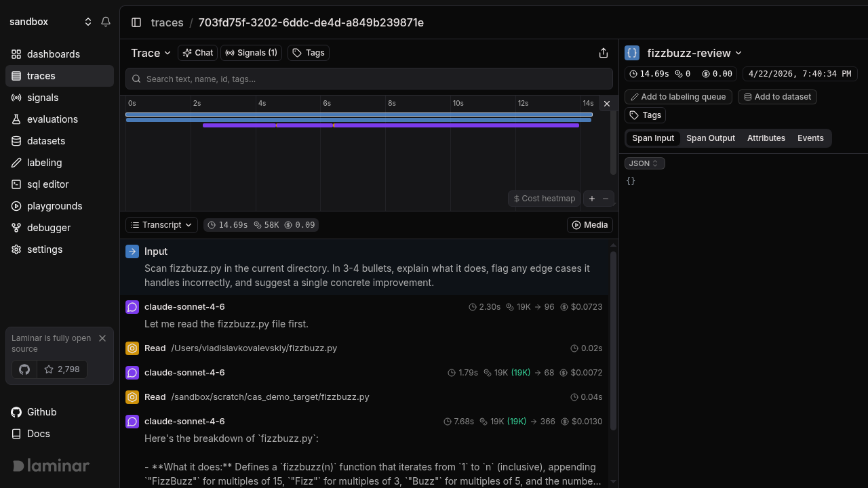Open Media viewer button
Viewport: 868px width, 488px height.
(x=590, y=225)
